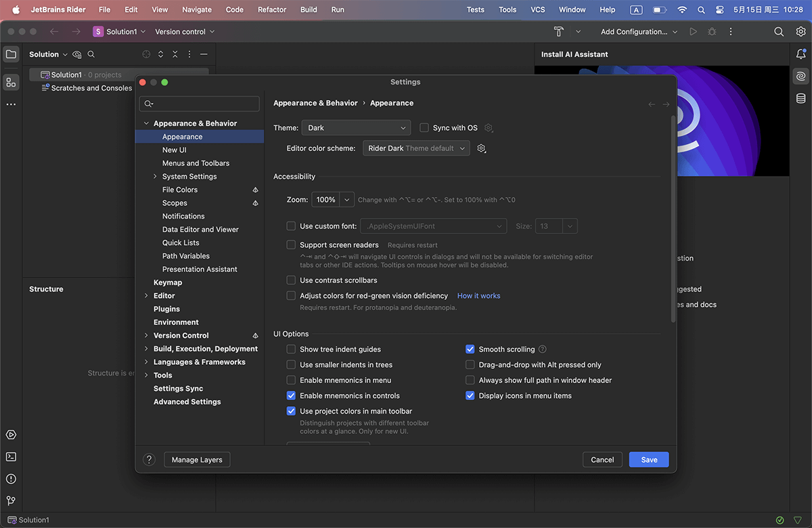
Task: Click the Run play icon
Action: [x=693, y=32]
